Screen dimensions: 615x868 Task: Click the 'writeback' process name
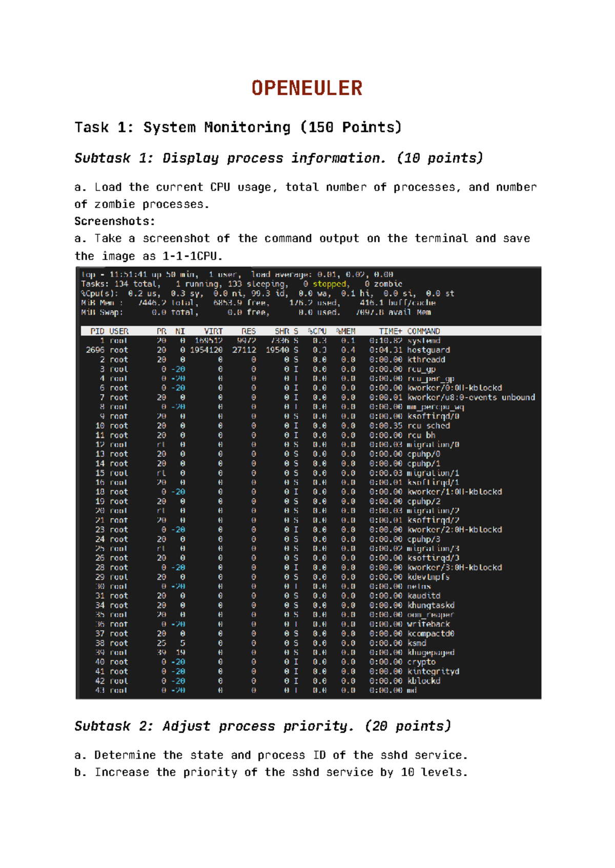tap(428, 624)
